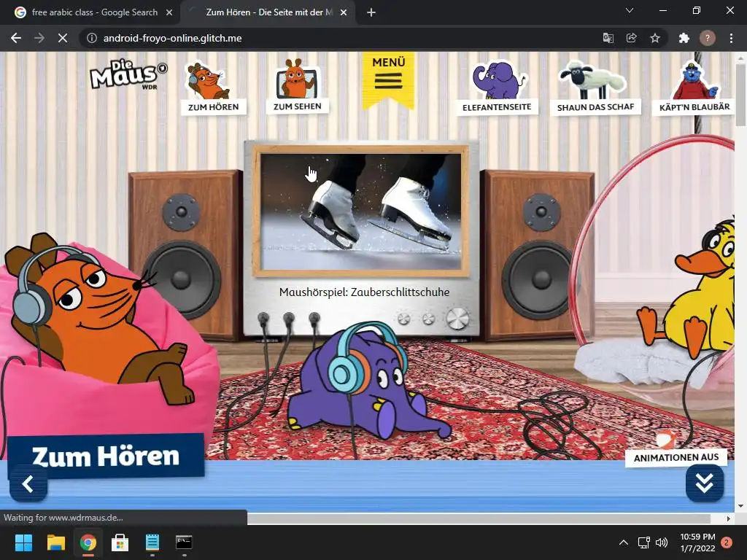Open Notepad from the taskbar
The height and width of the screenshot is (560, 747).
[x=152, y=542]
